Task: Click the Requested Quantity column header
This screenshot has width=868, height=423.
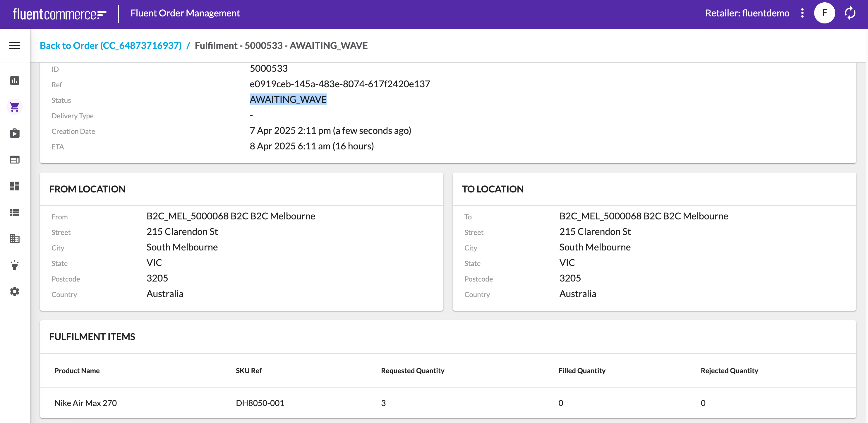Action: coord(412,371)
